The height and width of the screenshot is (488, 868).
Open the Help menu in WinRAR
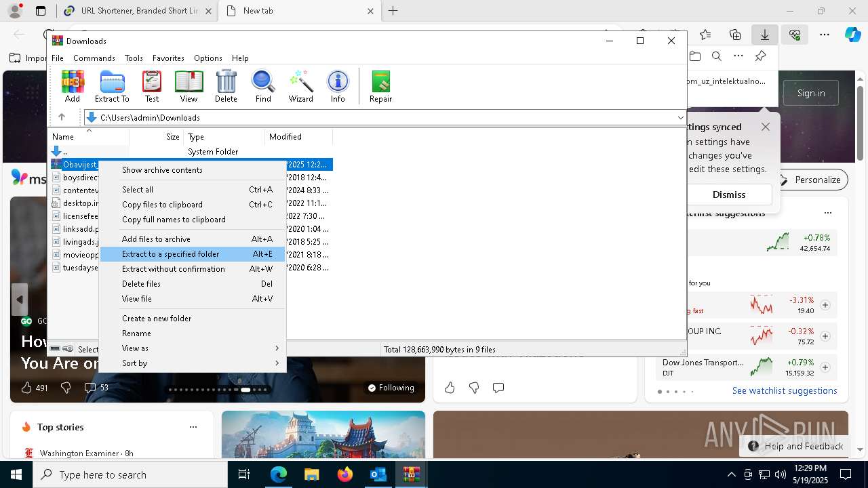click(240, 58)
